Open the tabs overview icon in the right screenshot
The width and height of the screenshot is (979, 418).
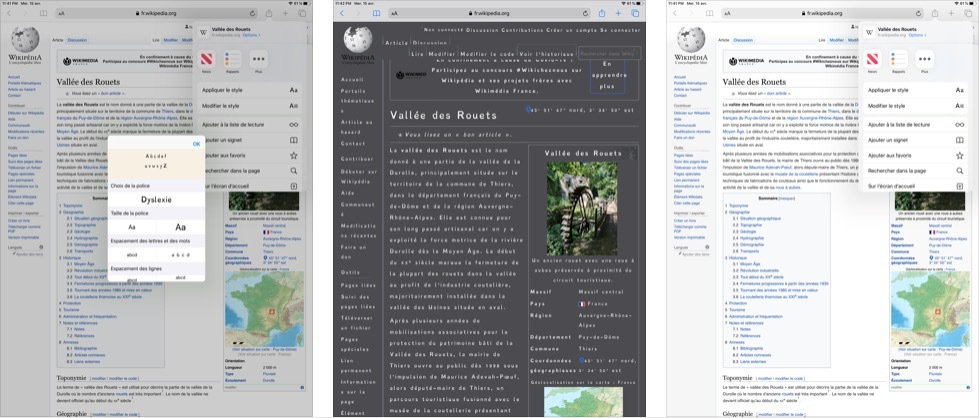[x=967, y=13]
